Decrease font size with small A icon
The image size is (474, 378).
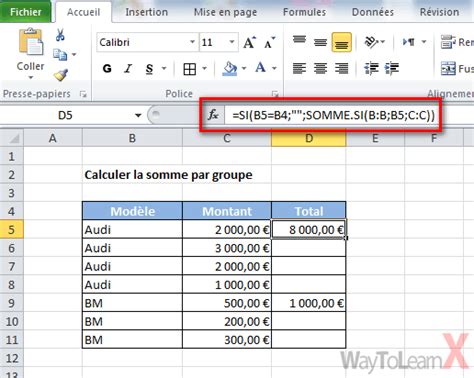pos(269,42)
